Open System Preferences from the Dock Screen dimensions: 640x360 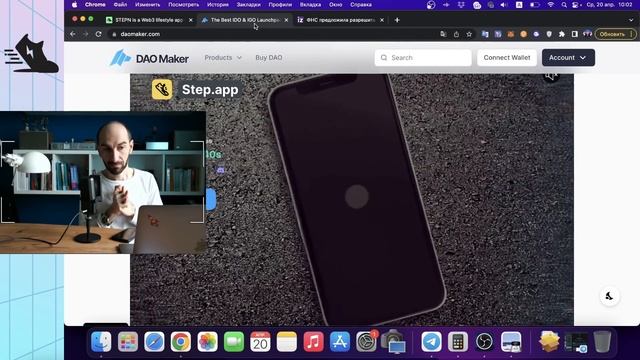pos(366,342)
